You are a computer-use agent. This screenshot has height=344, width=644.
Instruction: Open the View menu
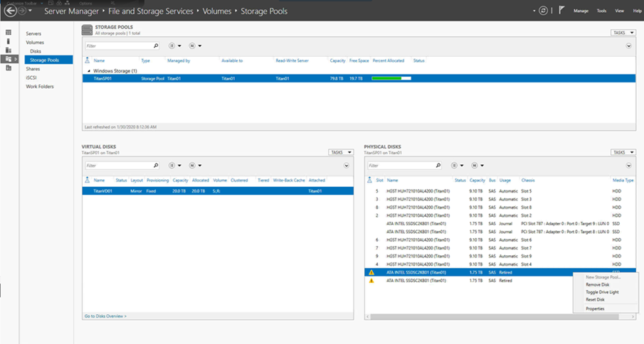point(619,11)
